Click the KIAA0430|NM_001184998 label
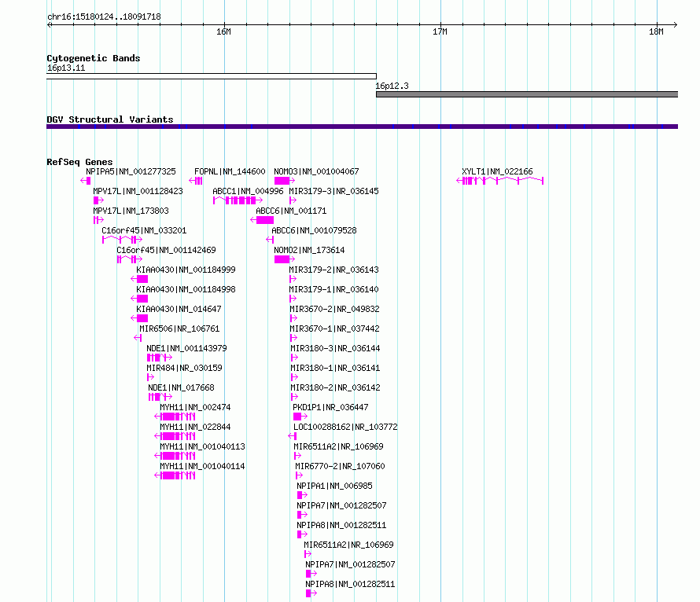Image resolution: width=700 pixels, height=602 pixels. (x=186, y=289)
